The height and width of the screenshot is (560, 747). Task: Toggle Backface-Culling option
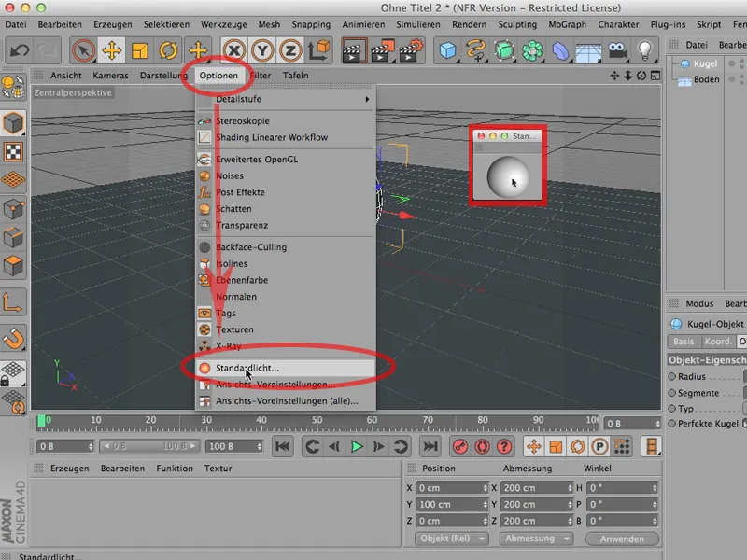pos(286,247)
